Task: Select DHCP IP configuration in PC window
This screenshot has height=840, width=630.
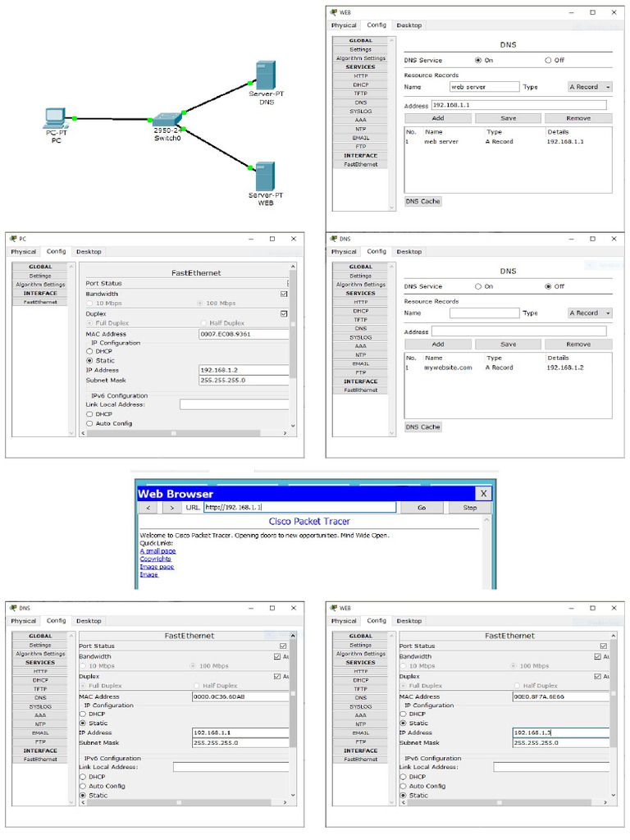Action: tap(89, 351)
